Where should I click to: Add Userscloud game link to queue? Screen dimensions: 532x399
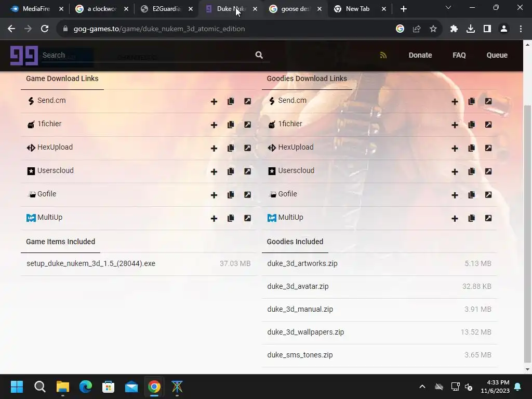pyautogui.click(x=214, y=171)
